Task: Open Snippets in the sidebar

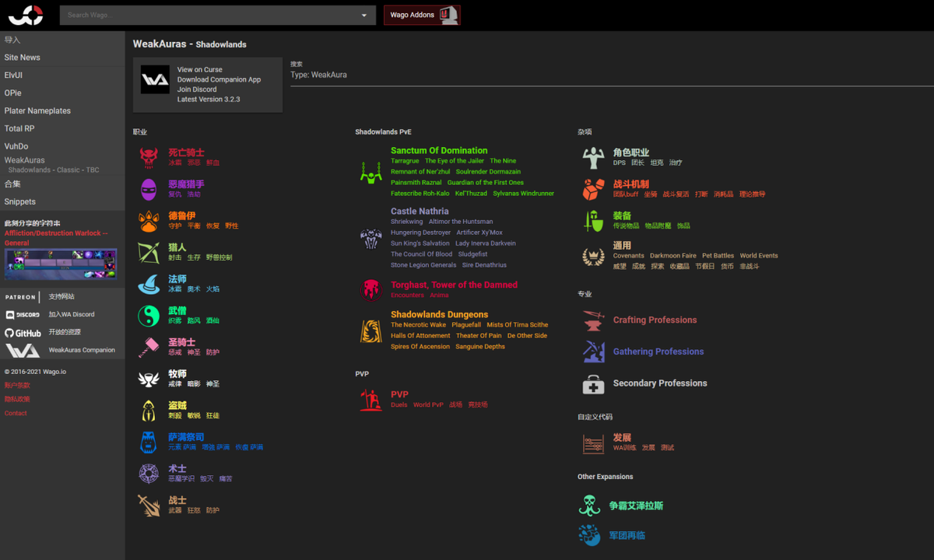Action: click(x=20, y=202)
